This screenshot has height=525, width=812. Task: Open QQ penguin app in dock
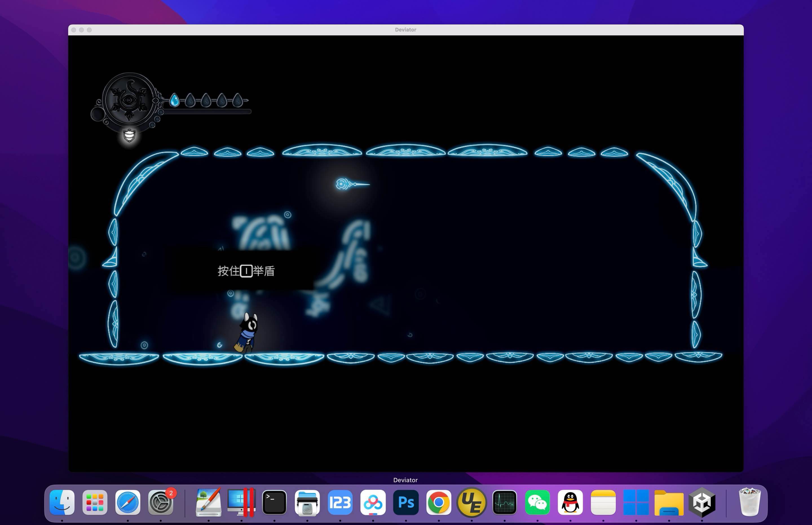point(570,502)
